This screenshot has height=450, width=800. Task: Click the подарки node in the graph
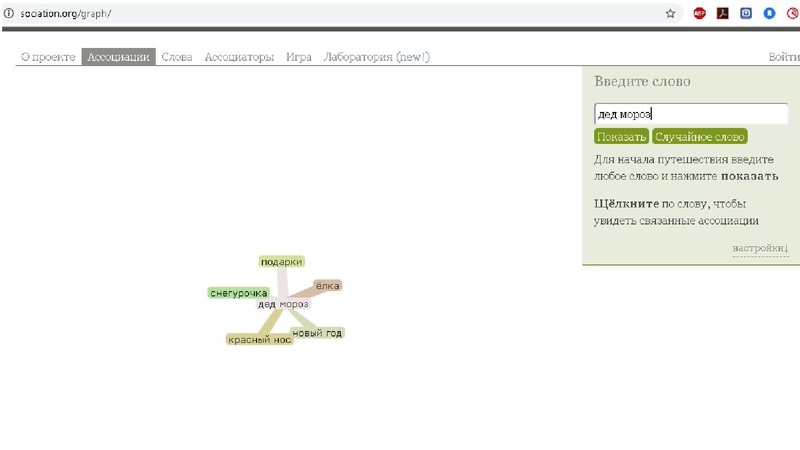coord(281,262)
